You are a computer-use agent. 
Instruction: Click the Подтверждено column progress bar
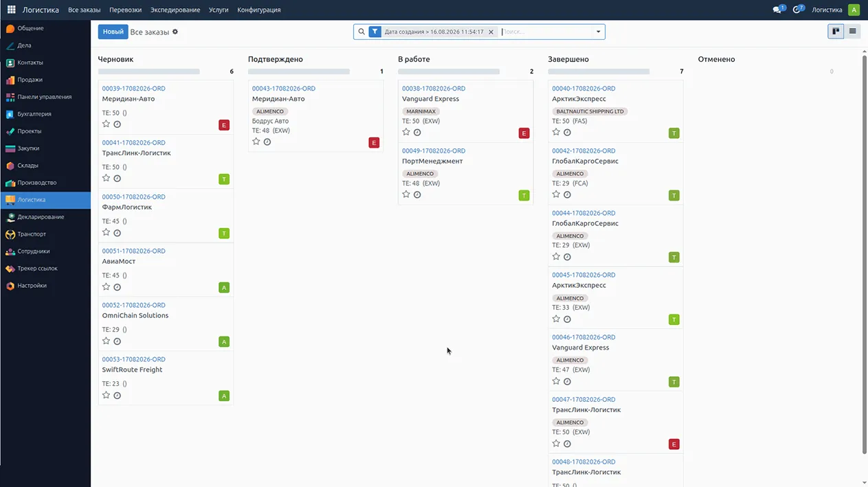pyautogui.click(x=299, y=71)
